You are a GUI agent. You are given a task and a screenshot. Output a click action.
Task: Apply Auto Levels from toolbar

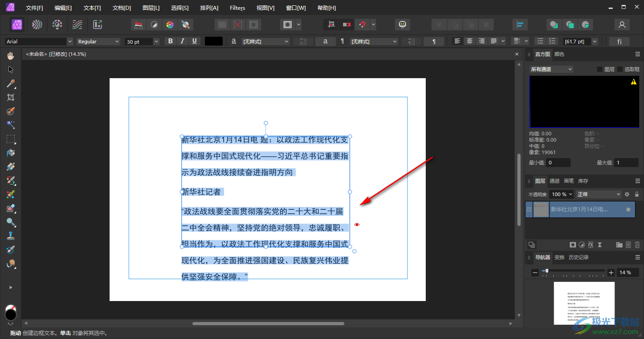click(x=139, y=25)
